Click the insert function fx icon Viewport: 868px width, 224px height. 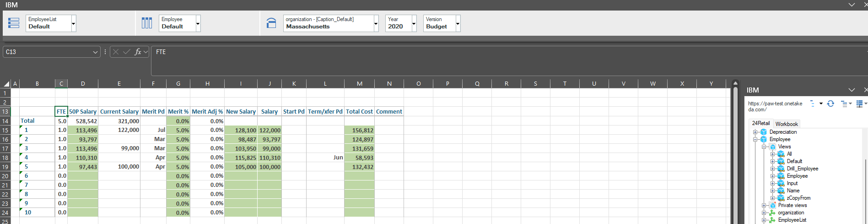138,52
